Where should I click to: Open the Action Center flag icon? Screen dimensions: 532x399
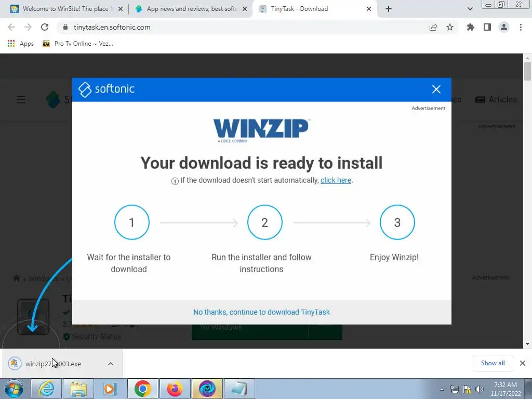[467, 389]
